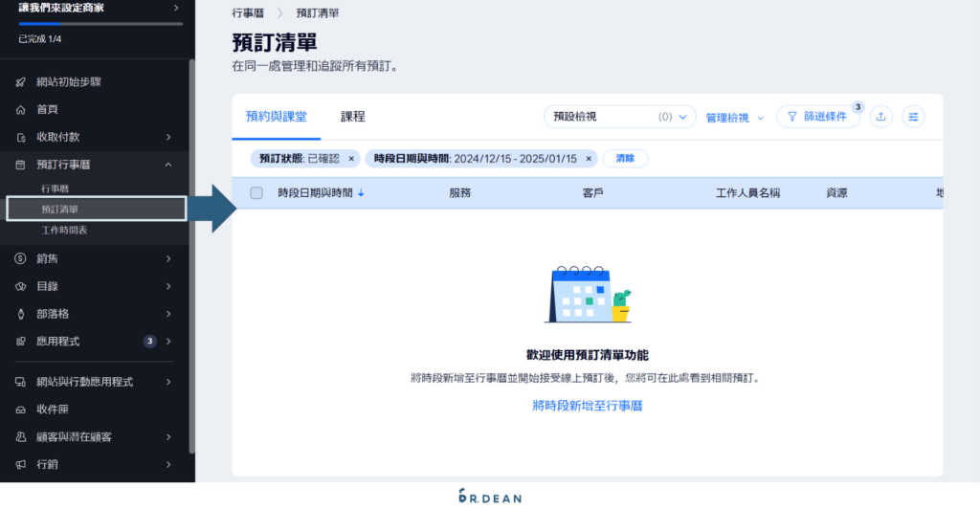Click the pen icon beside 部落格
Screen dimensions: 980x510
tap(21, 314)
